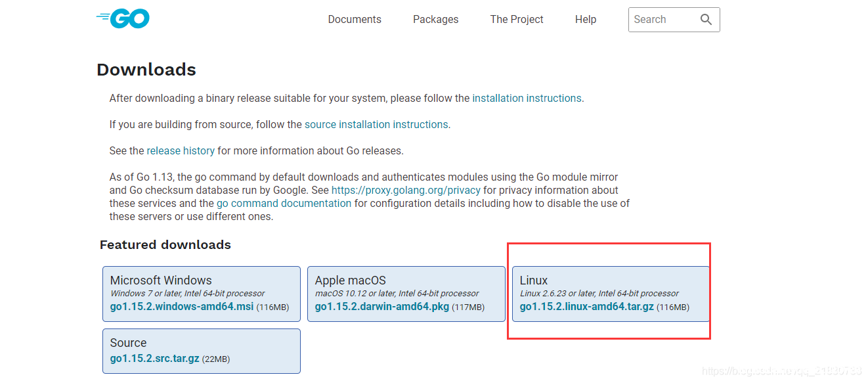Open the proxy.golang.org/privacy link
The height and width of the screenshot is (383, 868).
coord(406,191)
